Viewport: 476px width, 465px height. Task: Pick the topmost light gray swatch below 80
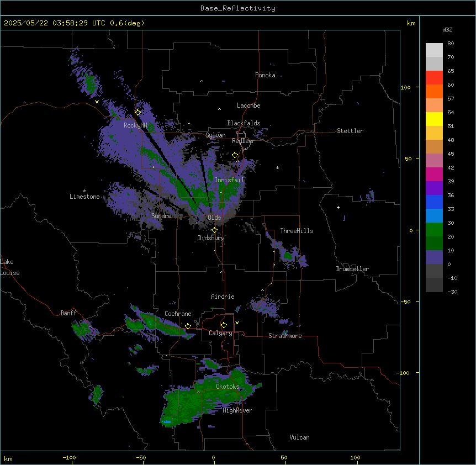pyautogui.click(x=434, y=50)
